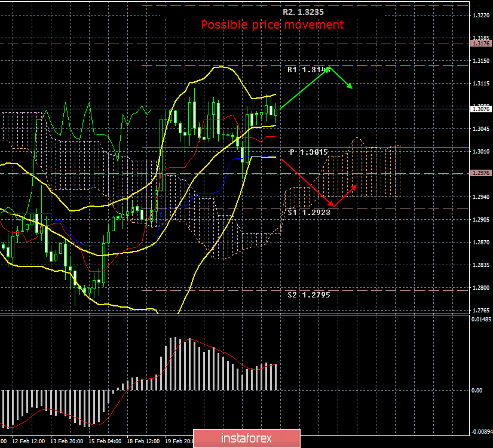The height and width of the screenshot is (448, 493).
Task: Click the S1 1.2923 support label
Action: point(309,213)
